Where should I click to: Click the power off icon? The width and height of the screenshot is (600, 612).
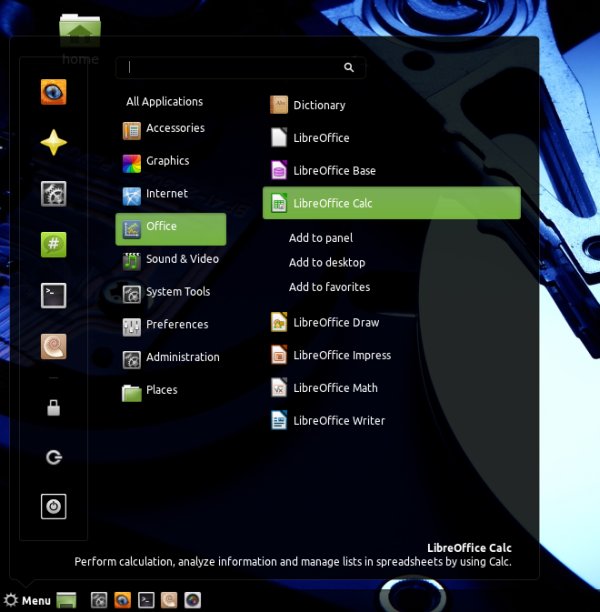(x=53, y=507)
